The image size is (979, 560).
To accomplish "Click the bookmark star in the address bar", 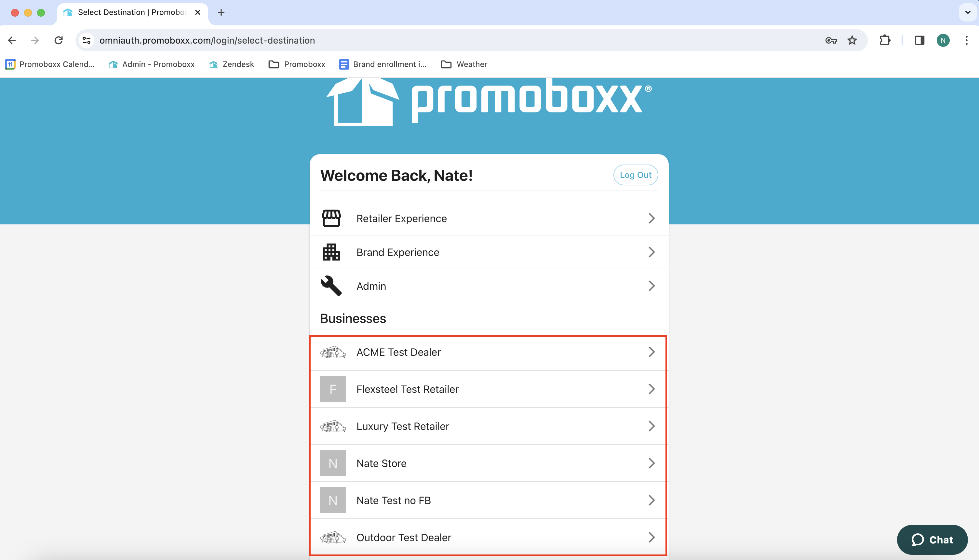I will coord(852,40).
